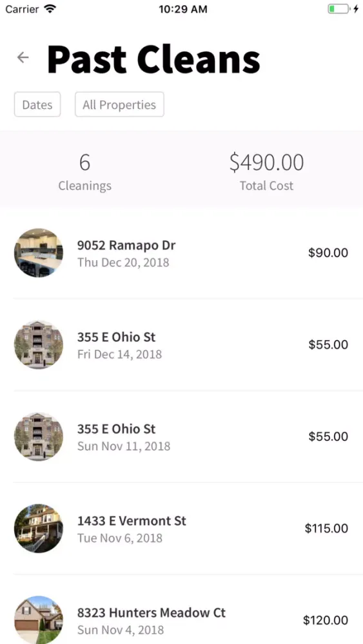Tap the 9052 Ramapo Dr kitchen photo

39,252
